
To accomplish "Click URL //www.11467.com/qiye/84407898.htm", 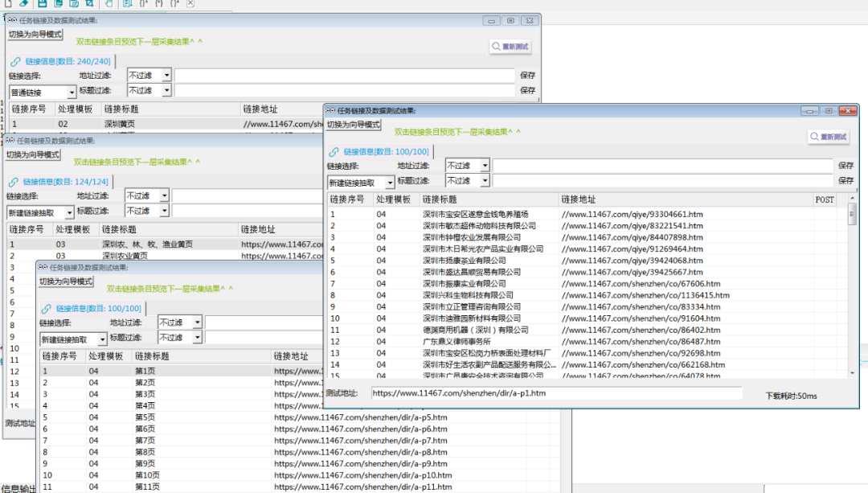I will pyautogui.click(x=633, y=237).
